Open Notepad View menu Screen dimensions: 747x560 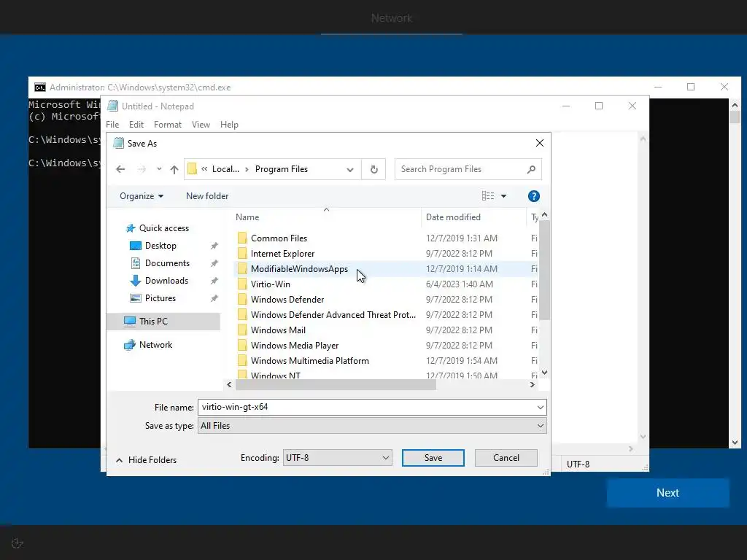[201, 125]
